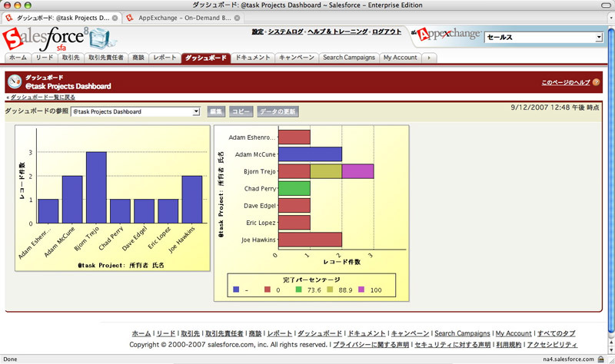This screenshot has width=615, height=364.
Task: Open the tab list arrow at right
Action: pos(610,18)
